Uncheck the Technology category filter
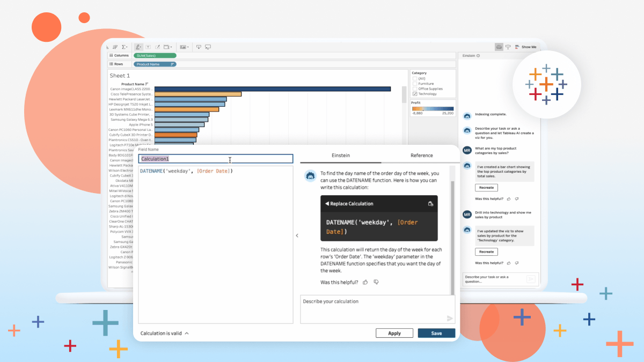 coord(414,94)
